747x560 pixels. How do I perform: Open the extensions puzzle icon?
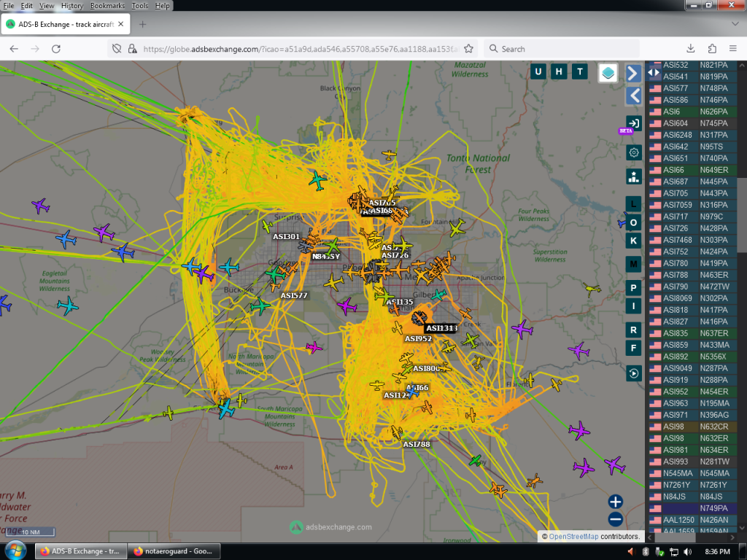click(x=712, y=49)
